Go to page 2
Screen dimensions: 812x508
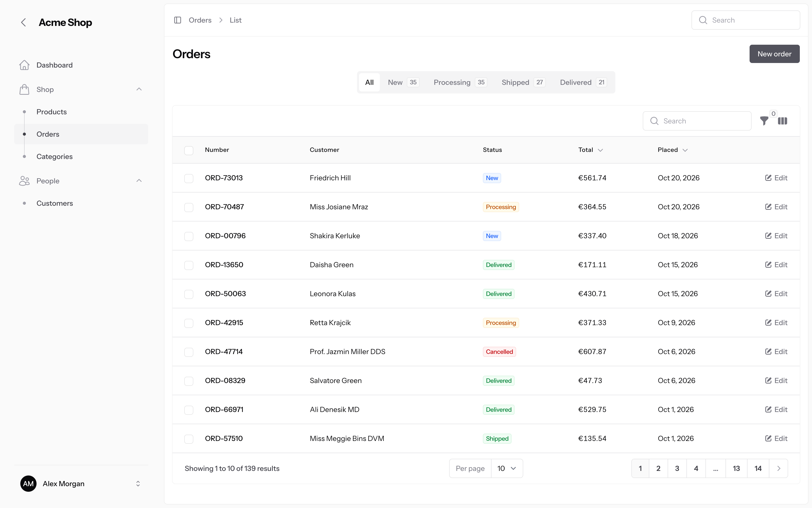click(658, 468)
